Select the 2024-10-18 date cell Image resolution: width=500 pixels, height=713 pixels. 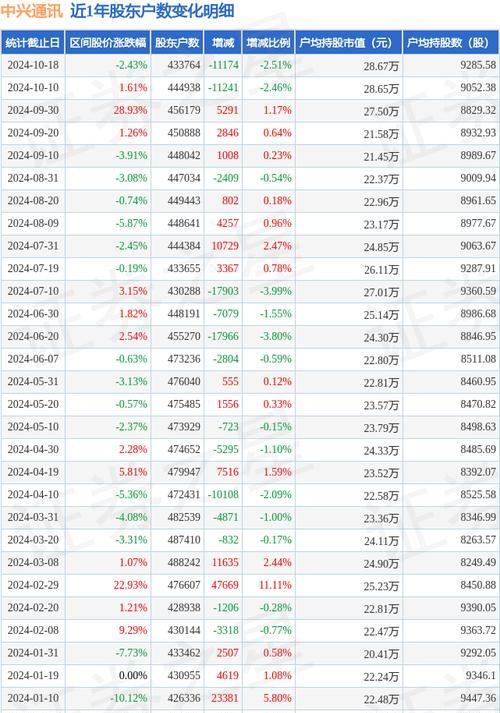tap(33, 65)
